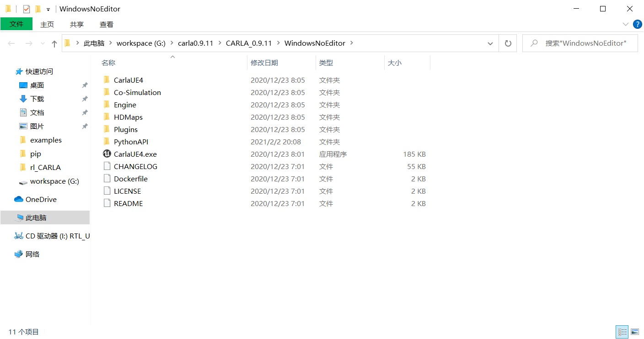
Task: Navigate back with the back arrow
Action: pos(12,43)
